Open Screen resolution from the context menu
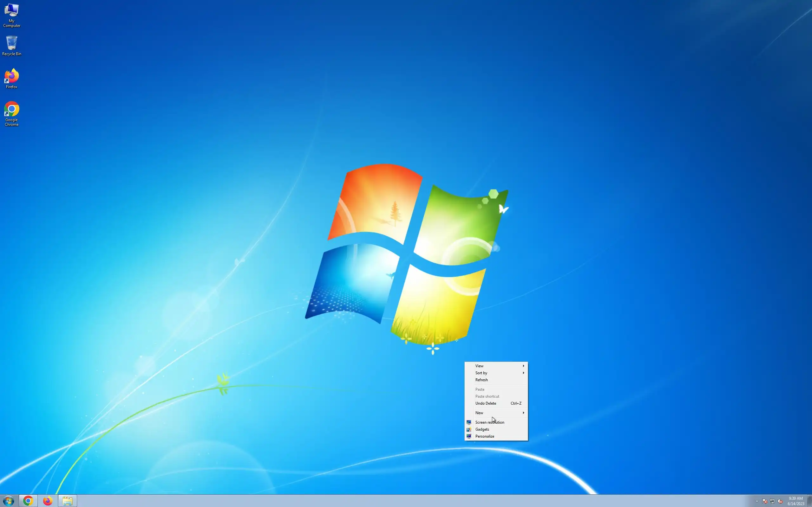812x507 pixels. [x=489, y=422]
